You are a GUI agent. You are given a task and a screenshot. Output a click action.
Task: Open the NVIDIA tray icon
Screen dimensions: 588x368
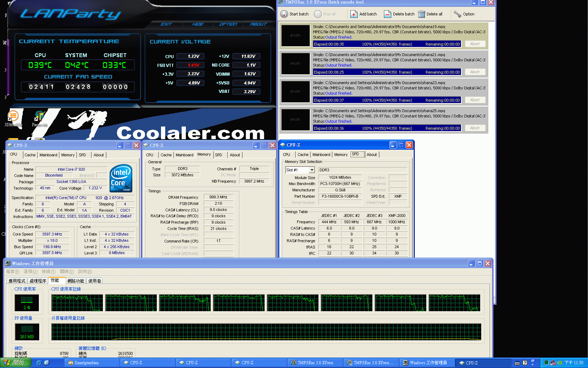coord(559,363)
